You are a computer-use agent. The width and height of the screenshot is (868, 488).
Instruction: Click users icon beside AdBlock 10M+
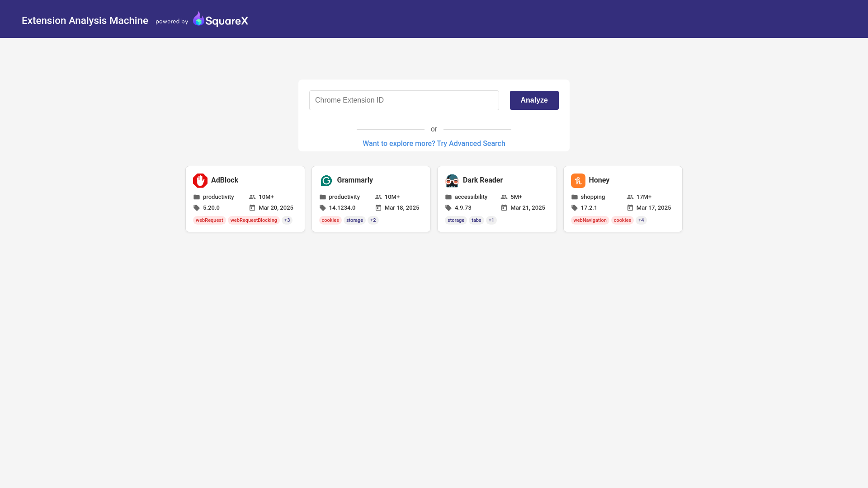[x=252, y=197]
